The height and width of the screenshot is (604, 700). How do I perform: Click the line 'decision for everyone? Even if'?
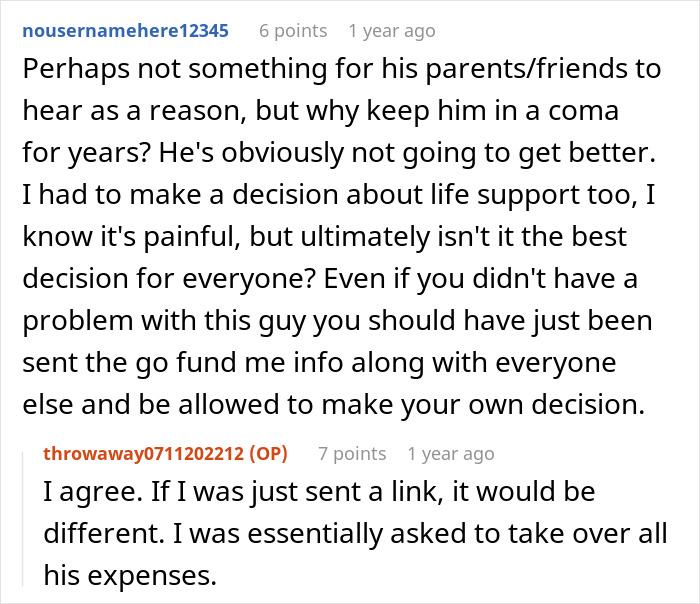tap(330, 279)
